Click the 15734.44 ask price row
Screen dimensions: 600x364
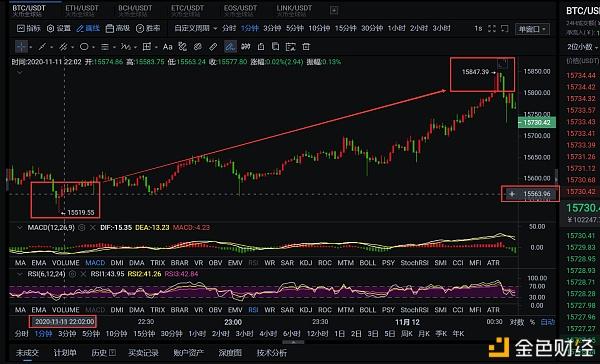(x=581, y=75)
